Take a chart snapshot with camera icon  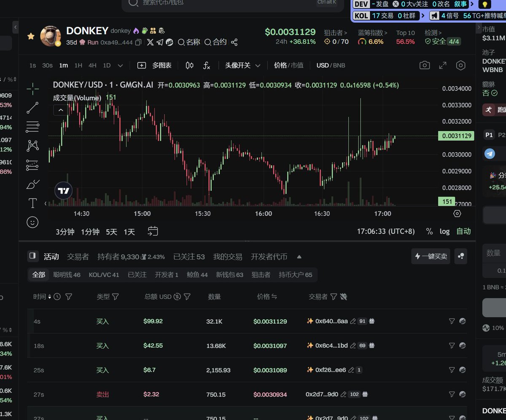point(425,65)
